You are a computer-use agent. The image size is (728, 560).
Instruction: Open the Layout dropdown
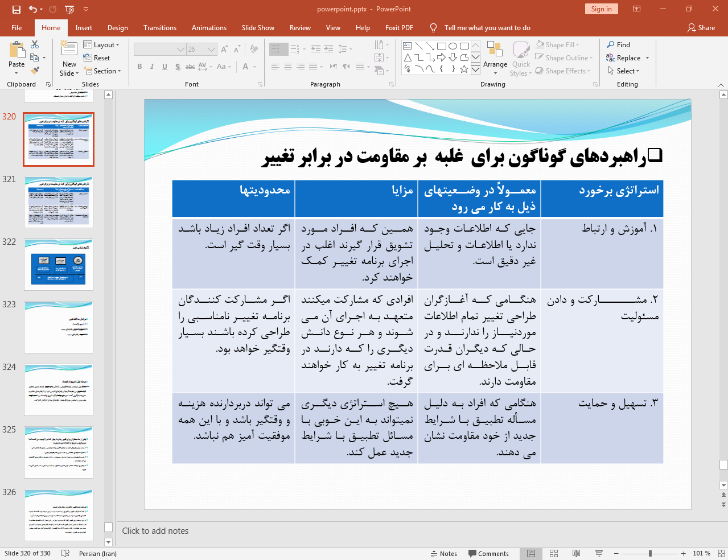101,45
